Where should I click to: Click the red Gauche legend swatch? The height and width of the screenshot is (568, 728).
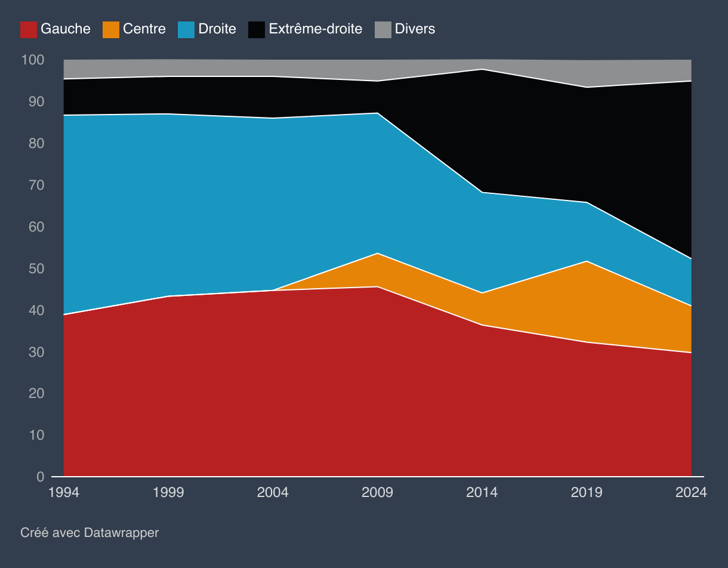click(29, 29)
